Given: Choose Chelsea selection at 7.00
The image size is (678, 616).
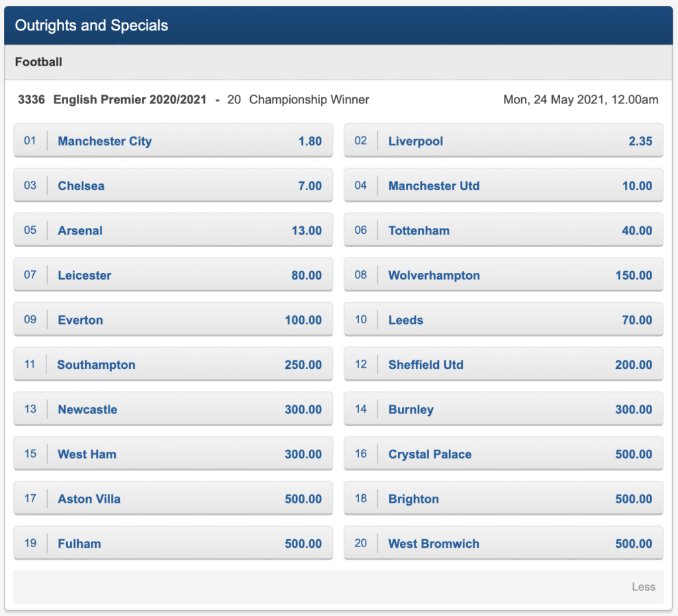Looking at the screenshot, I should (x=173, y=185).
